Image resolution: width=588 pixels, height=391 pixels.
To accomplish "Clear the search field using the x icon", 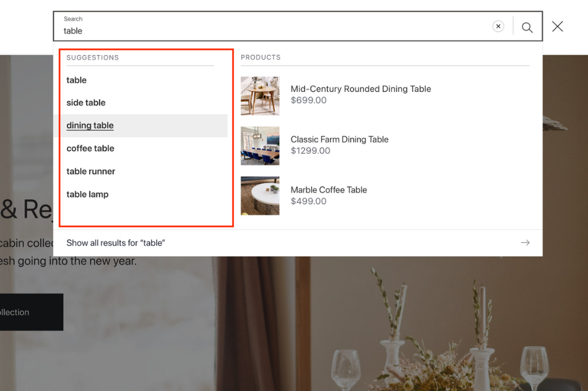I will (498, 26).
